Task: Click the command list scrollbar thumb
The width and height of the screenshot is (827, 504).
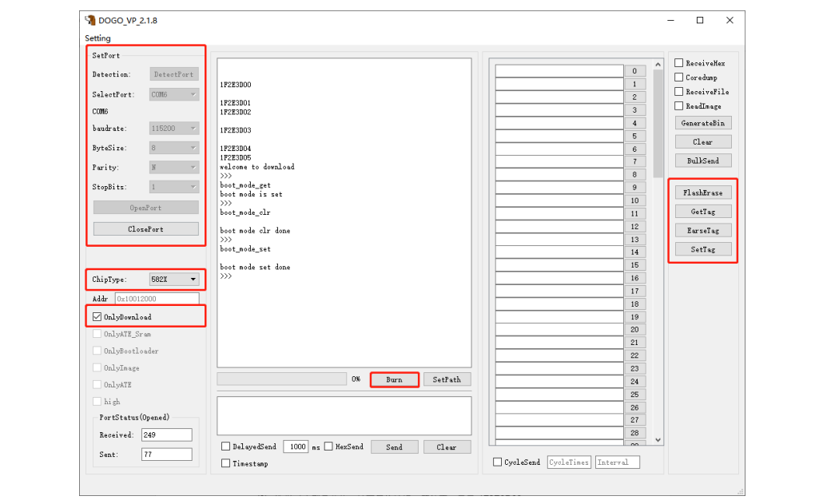Action: coord(658,124)
